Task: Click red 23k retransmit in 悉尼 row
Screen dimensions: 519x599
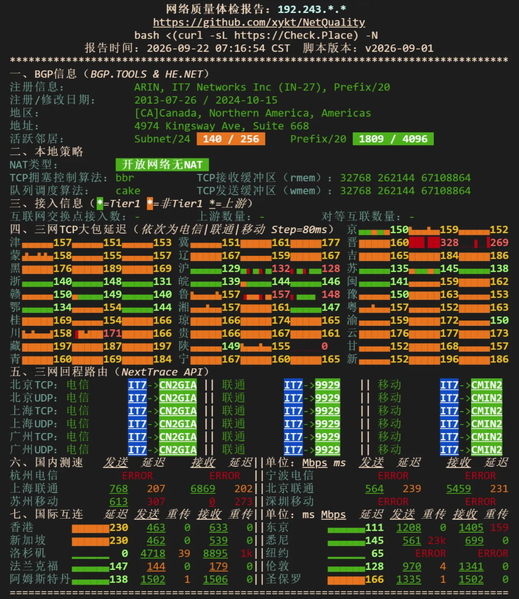Action: pyautogui.click(x=437, y=541)
